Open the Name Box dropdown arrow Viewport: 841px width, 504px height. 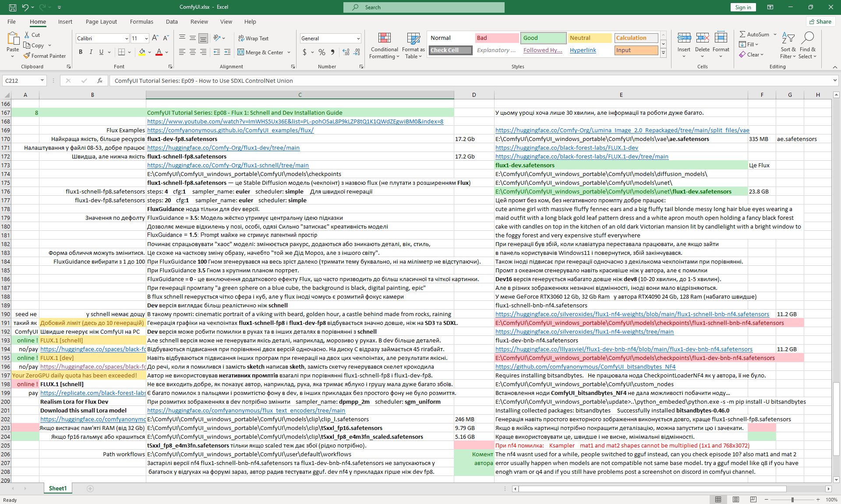[42, 81]
